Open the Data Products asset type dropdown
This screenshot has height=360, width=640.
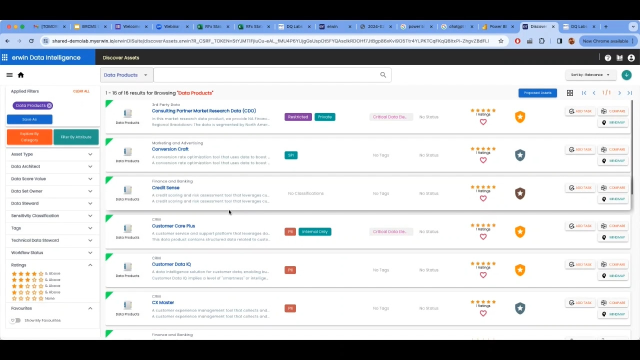coord(127,75)
